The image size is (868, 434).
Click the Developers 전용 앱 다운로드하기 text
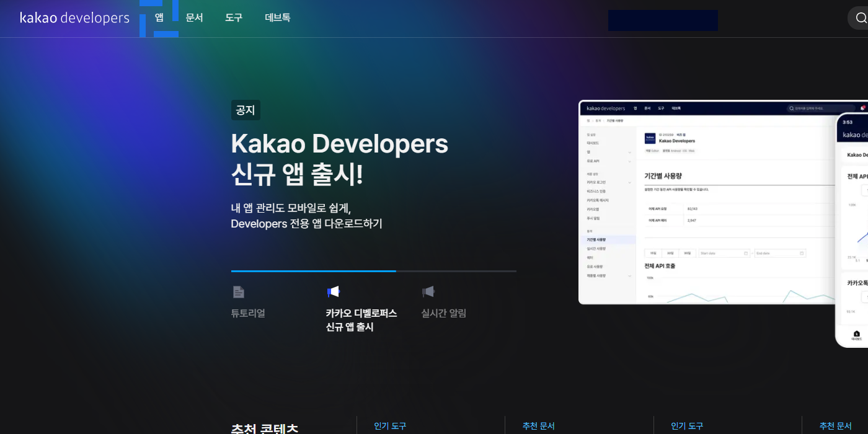coord(306,223)
